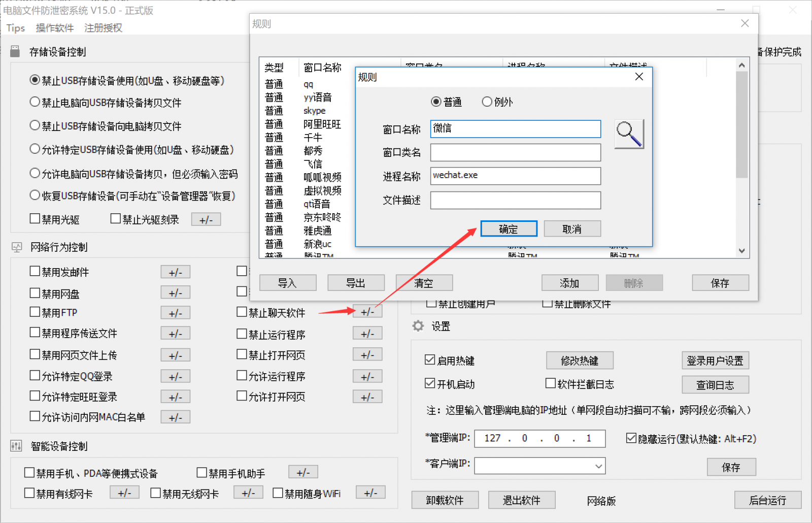Confirm the rule with 确定 button
812x523 pixels.
509,229
